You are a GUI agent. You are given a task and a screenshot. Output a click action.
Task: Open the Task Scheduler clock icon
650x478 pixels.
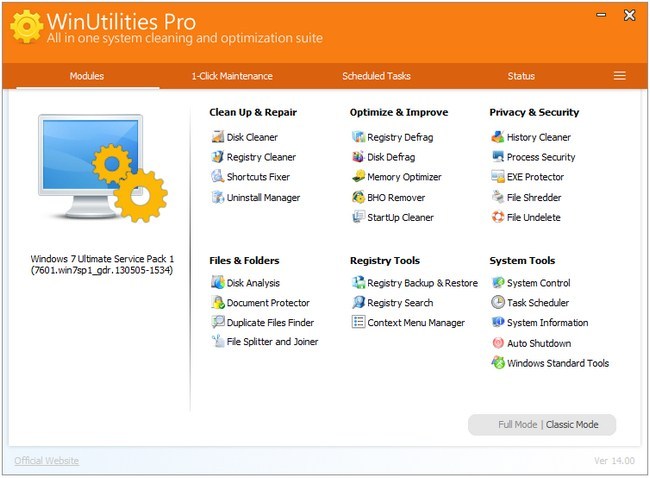(x=498, y=302)
